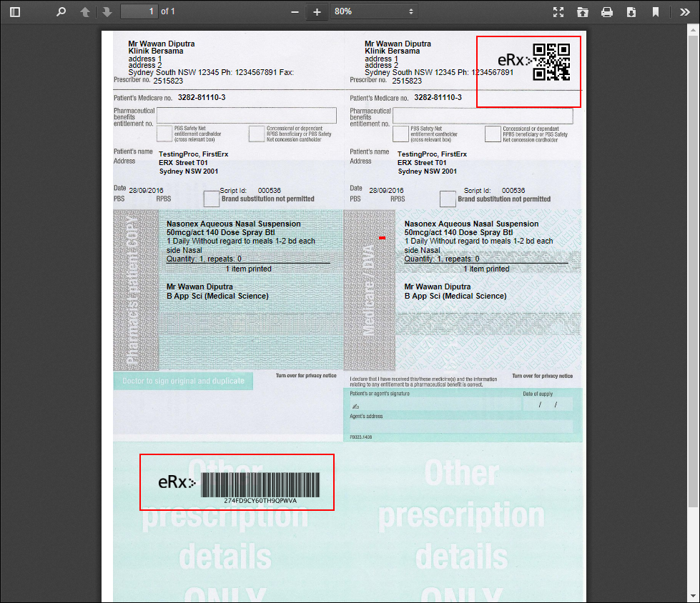
Task: Click left copy Nasonex Aqueous Nasal Suspension text
Action: click(234, 224)
